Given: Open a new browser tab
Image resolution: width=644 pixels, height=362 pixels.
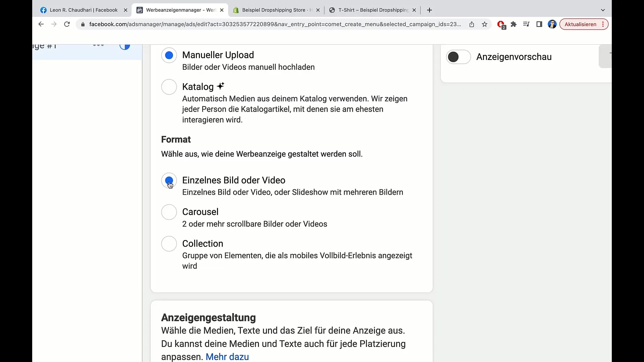Looking at the screenshot, I should [429, 10].
